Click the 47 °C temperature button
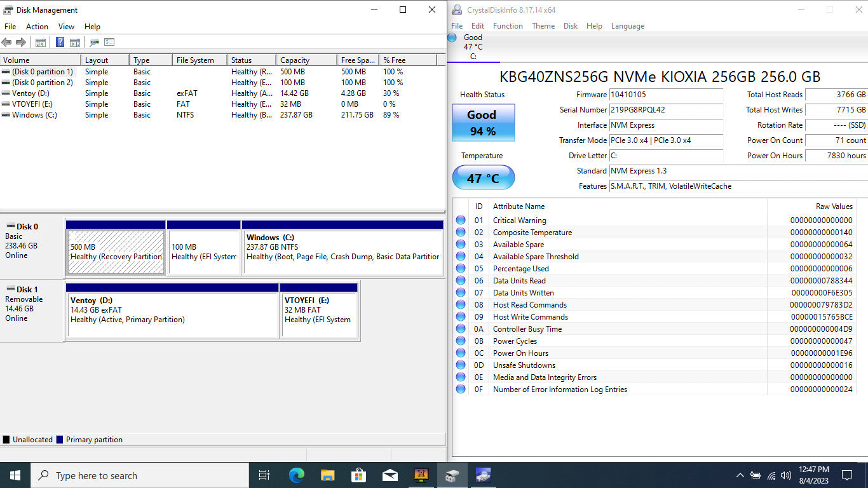The image size is (868, 488). click(483, 178)
